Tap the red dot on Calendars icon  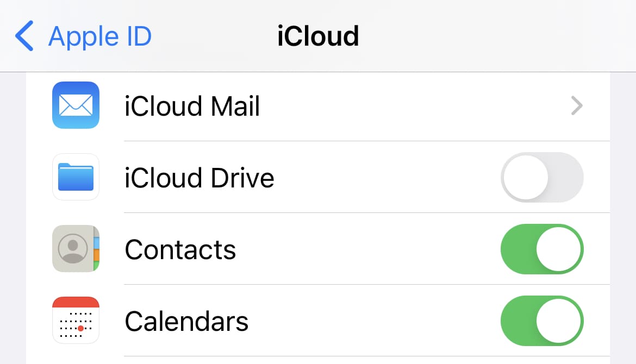tap(80, 328)
